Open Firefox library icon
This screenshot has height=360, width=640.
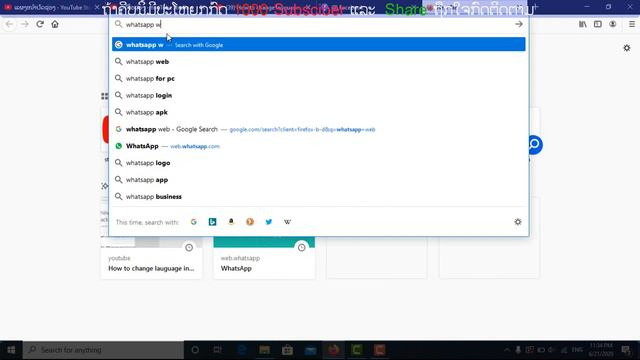pyautogui.click(x=582, y=24)
